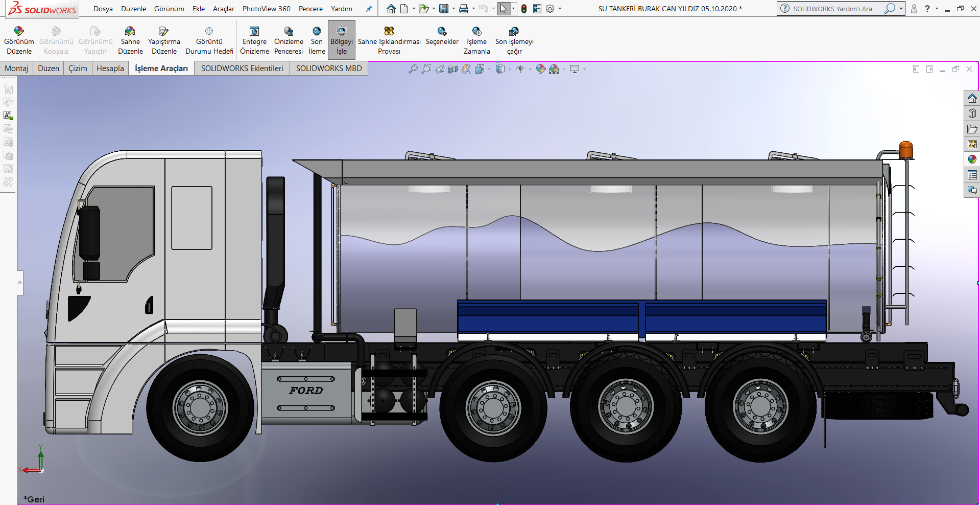Open PhotoView 360 menu
This screenshot has width=980, height=505.
[267, 9]
